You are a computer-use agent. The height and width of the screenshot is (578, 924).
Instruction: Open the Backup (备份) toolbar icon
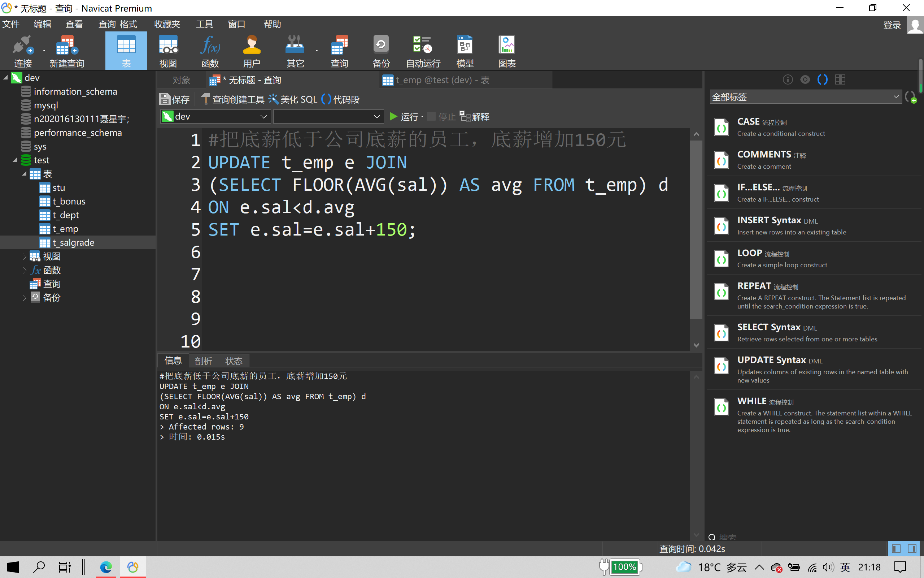tap(381, 51)
